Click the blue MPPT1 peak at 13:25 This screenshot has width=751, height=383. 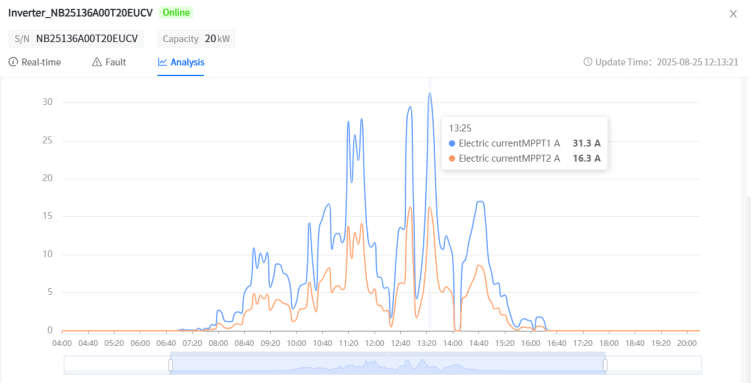[430, 94]
